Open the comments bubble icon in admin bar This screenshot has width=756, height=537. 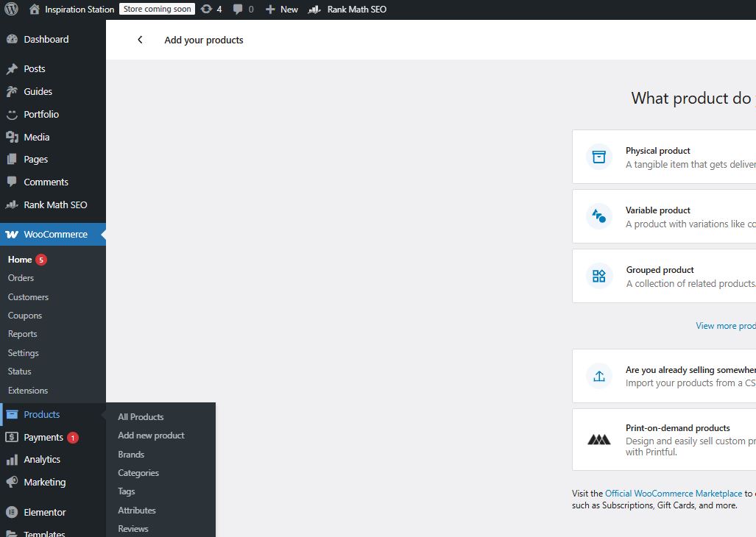238,10
